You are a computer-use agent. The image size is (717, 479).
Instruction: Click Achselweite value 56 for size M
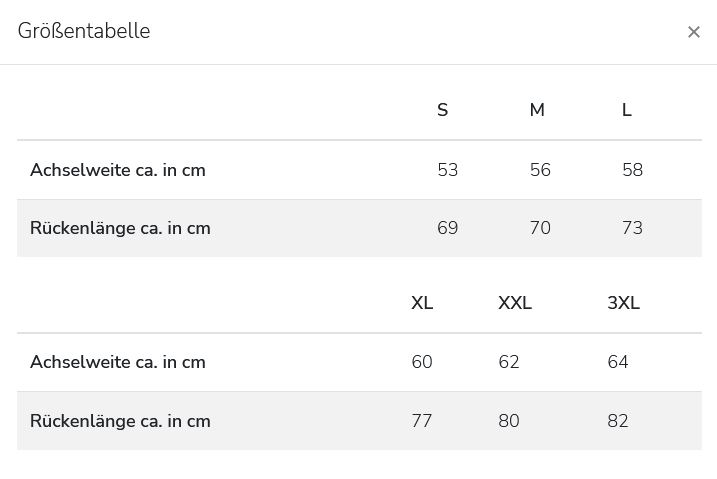pyautogui.click(x=540, y=170)
